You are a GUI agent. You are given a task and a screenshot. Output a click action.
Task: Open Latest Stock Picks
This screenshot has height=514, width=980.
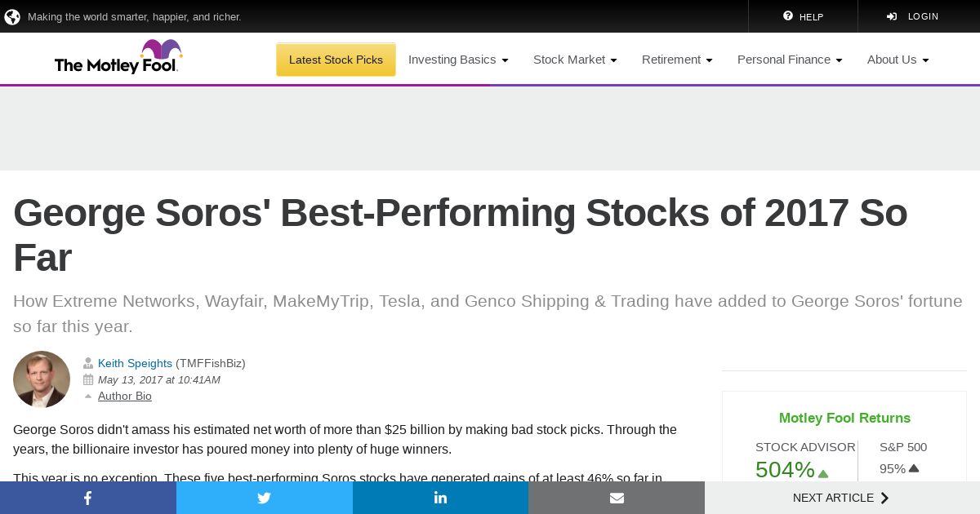pos(336,60)
